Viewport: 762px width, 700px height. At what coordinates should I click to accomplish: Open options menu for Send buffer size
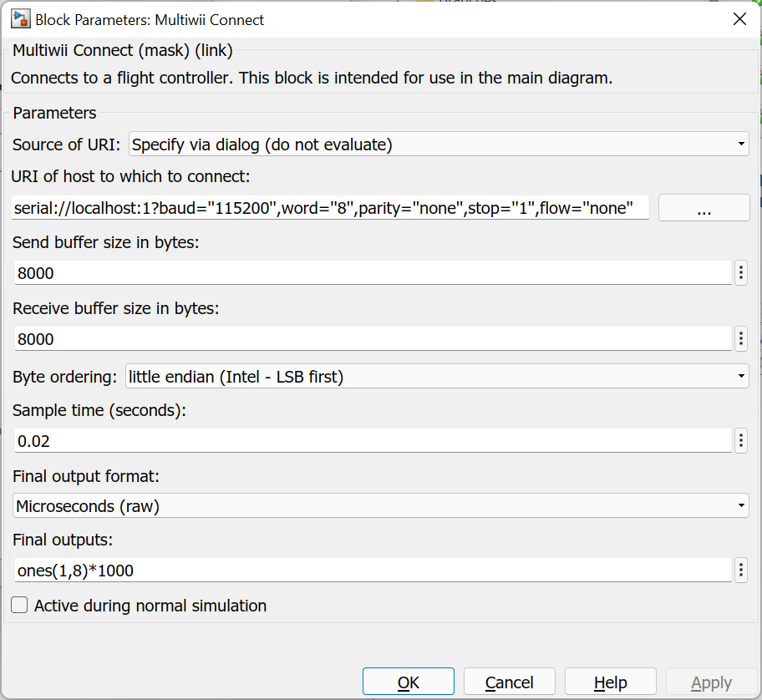(740, 272)
